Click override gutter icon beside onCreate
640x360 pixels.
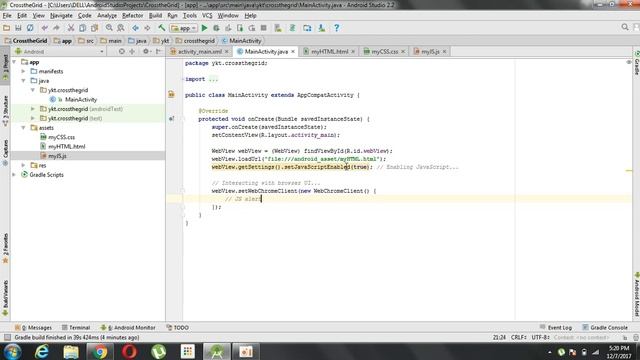coord(171,119)
